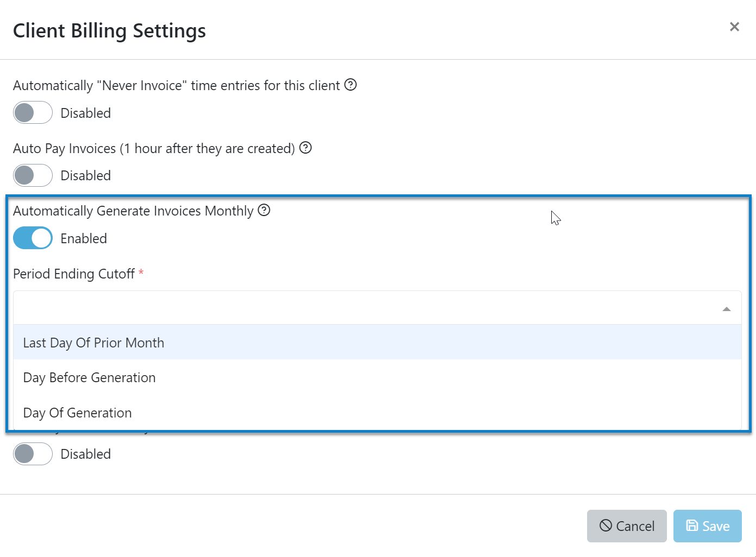Viewport: 756px width, 557px height.
Task: Choose Day Before Generation from the list
Action: point(89,377)
